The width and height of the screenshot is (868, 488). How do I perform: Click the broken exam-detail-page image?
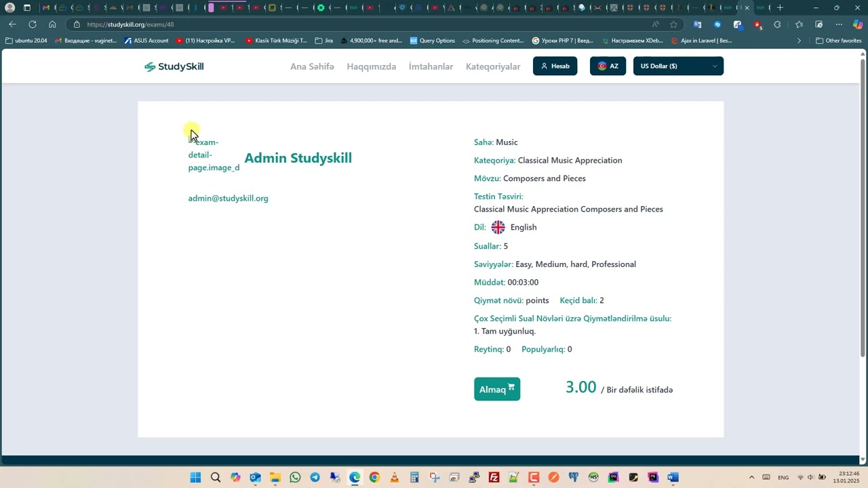pyautogui.click(x=214, y=155)
